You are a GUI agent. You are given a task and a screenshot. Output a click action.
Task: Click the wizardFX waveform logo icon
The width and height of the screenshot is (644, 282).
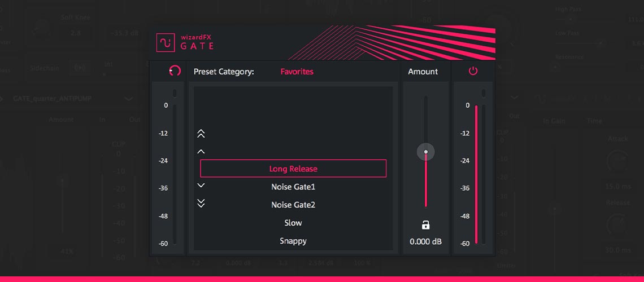click(166, 42)
